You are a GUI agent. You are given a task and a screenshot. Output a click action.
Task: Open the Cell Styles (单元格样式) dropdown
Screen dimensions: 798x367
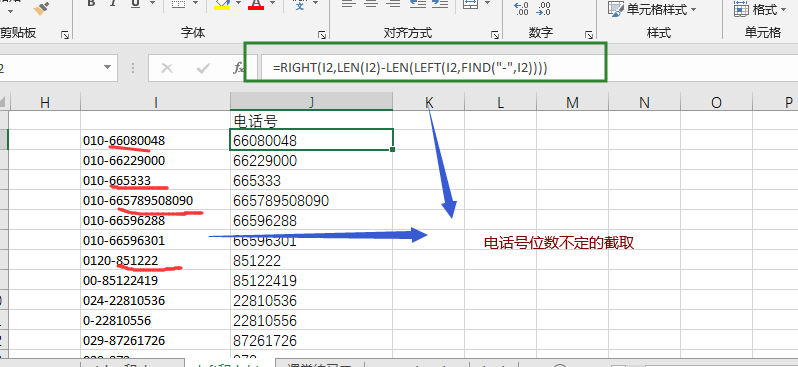[x=652, y=9]
